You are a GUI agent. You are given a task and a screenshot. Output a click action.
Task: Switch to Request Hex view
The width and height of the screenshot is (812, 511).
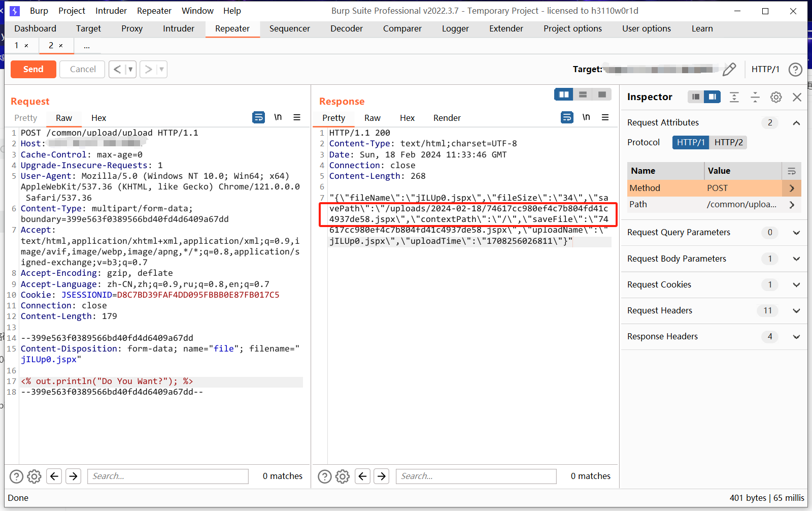(98, 118)
